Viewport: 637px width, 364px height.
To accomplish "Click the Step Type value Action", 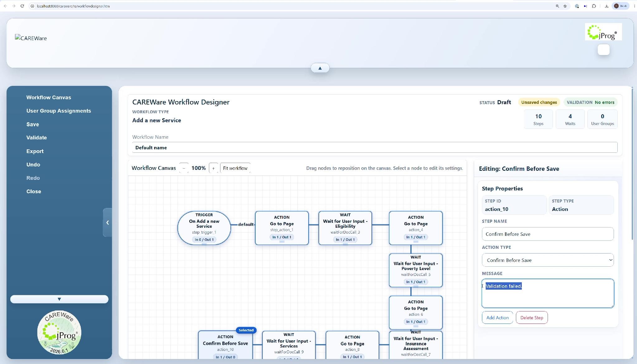I will pos(560,209).
